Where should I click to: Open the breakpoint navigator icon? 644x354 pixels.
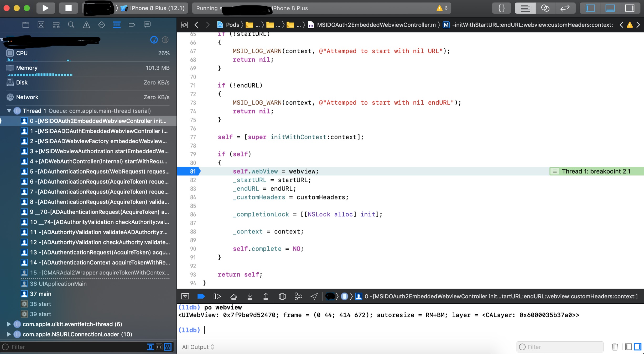click(x=132, y=25)
